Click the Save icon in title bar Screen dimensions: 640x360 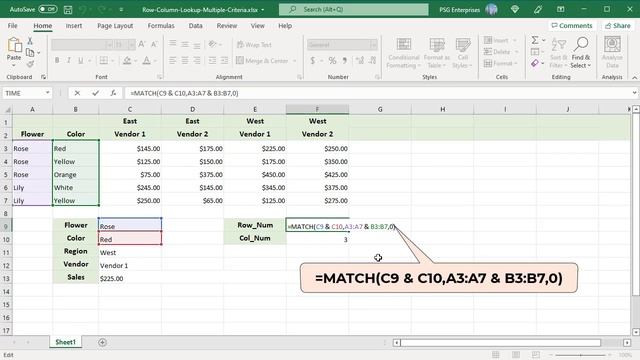(68, 9)
